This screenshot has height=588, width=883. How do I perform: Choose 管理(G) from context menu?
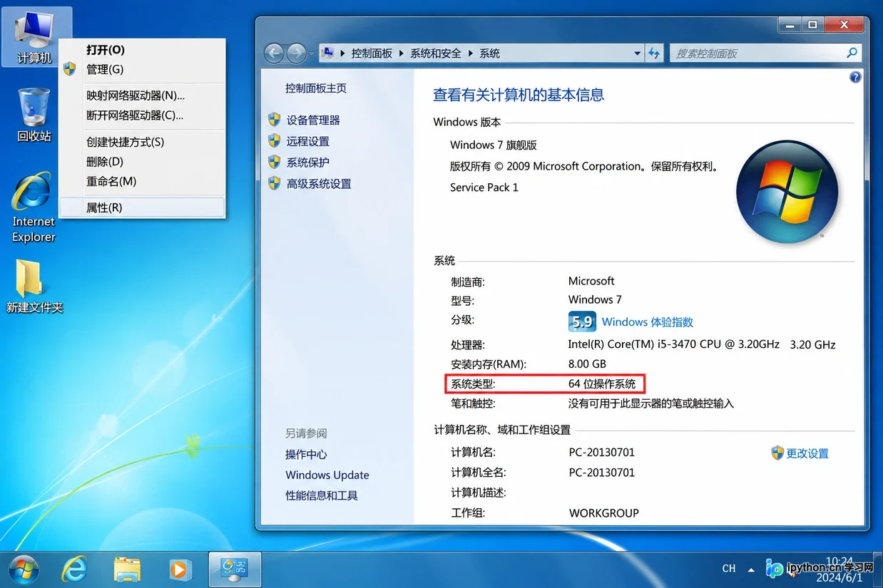105,69
